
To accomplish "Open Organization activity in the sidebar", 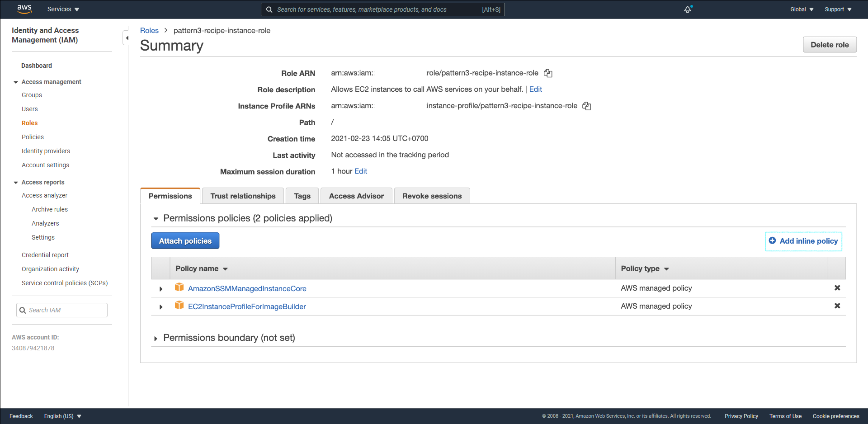I will point(50,269).
